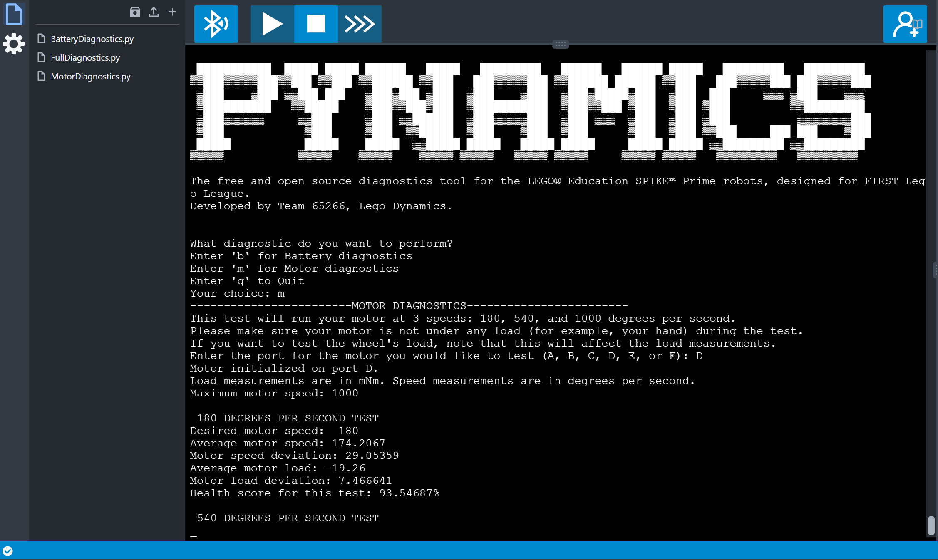Select MotorDiagnostics.py in file list
The height and width of the screenshot is (560, 938).
(x=90, y=77)
